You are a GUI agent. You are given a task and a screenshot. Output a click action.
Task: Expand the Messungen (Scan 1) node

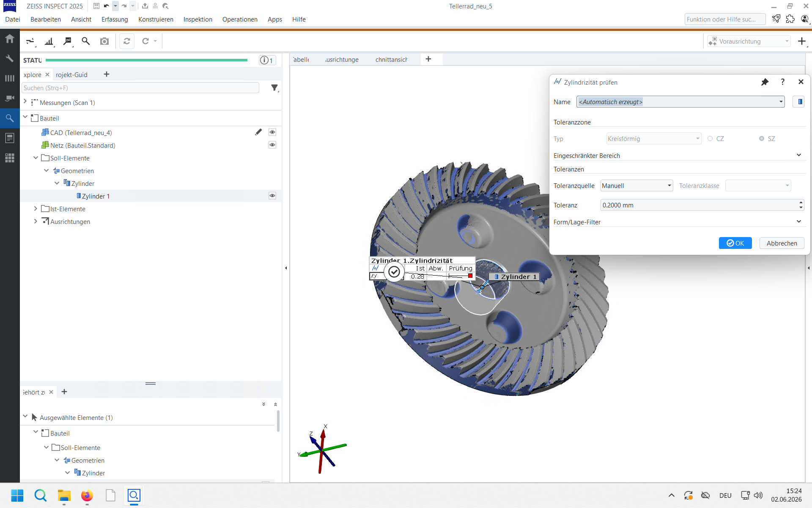point(25,102)
